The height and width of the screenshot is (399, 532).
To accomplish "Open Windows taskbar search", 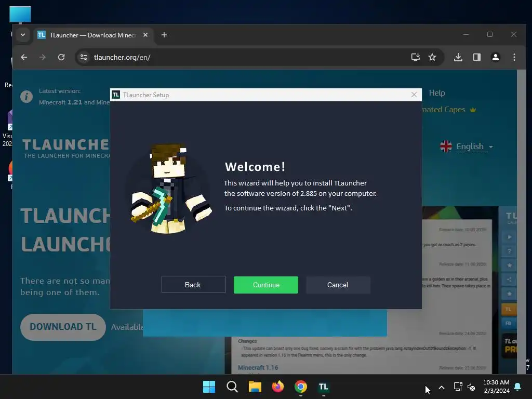I will pos(232,387).
